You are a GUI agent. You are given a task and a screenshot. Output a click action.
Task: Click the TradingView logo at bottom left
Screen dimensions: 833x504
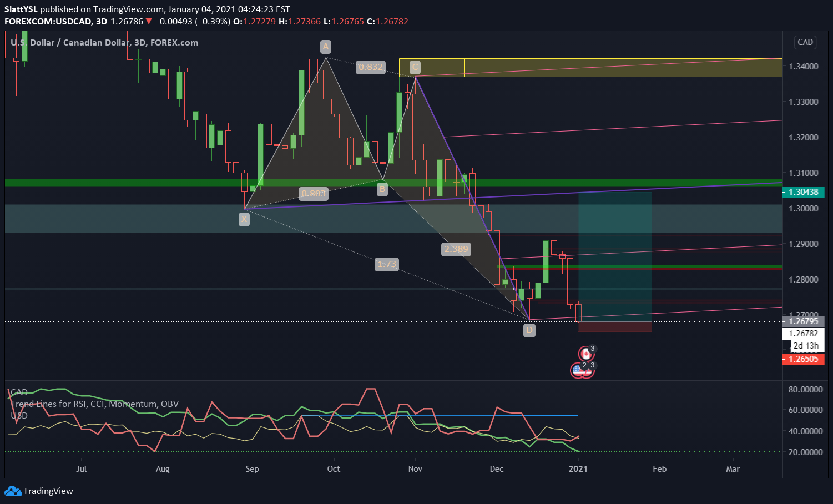(x=39, y=491)
